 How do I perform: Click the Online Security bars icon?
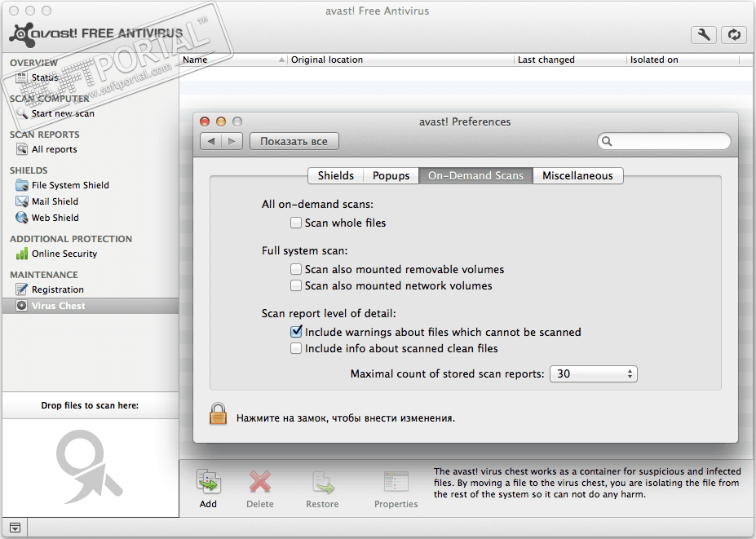22,254
